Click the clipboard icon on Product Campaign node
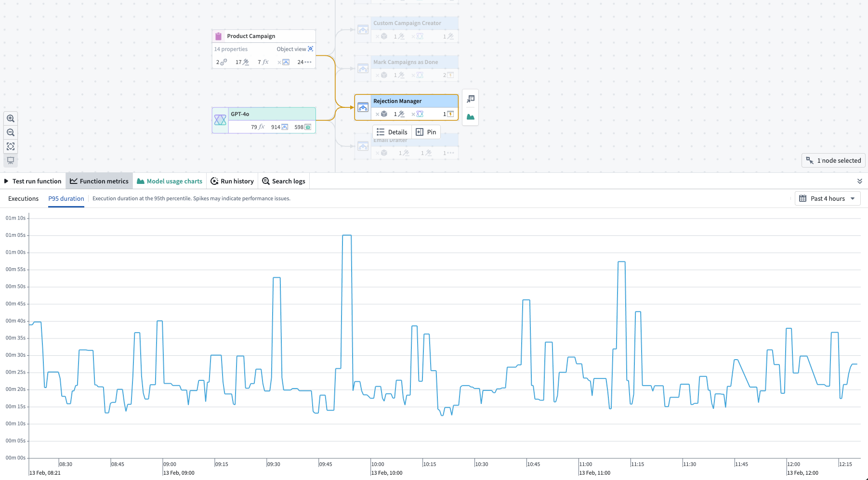 219,36
